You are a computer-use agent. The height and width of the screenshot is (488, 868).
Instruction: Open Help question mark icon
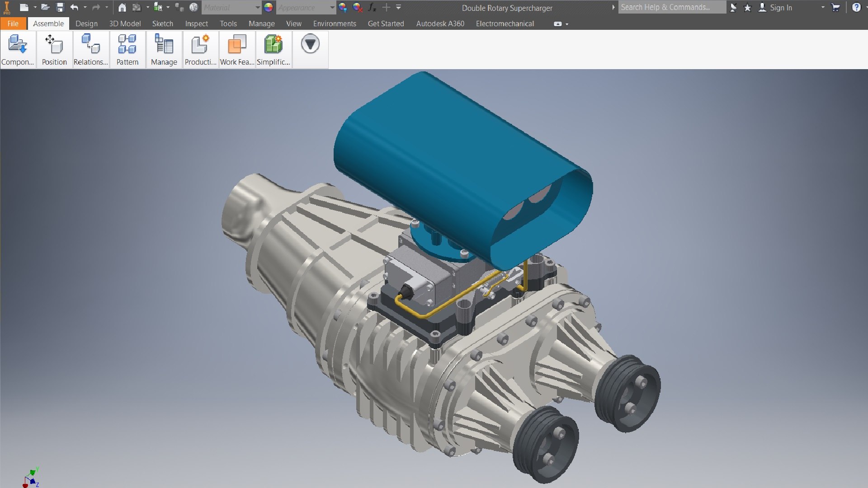coord(856,7)
